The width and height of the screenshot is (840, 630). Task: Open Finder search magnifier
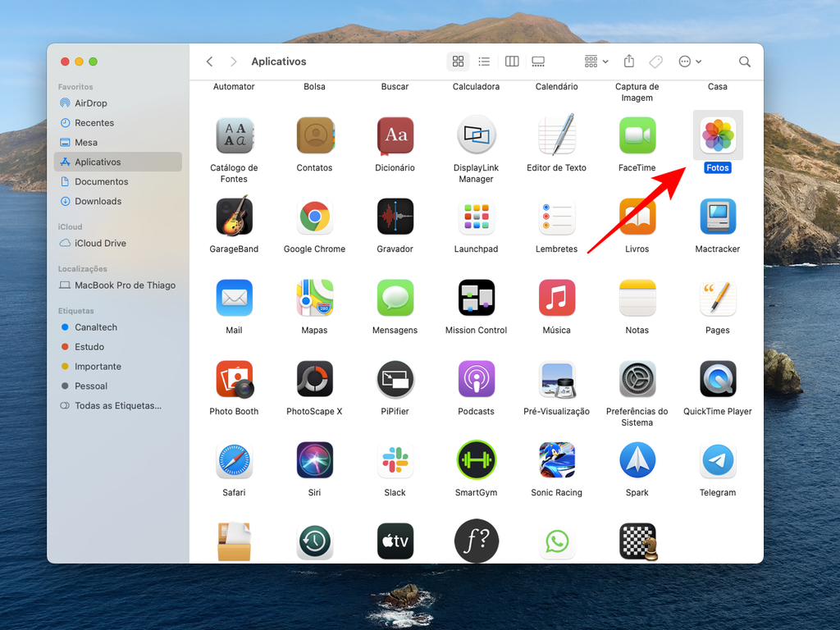(x=745, y=62)
